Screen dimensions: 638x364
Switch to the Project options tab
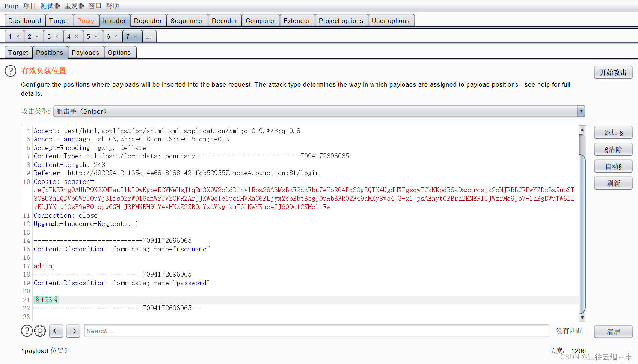coord(341,21)
